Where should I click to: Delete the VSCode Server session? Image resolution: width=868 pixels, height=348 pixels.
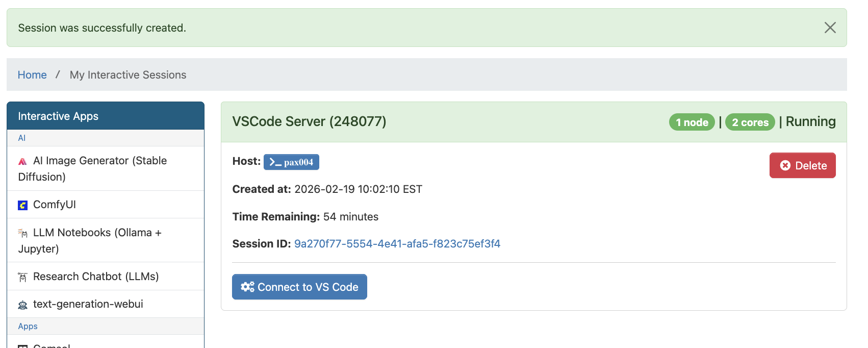pyautogui.click(x=802, y=165)
